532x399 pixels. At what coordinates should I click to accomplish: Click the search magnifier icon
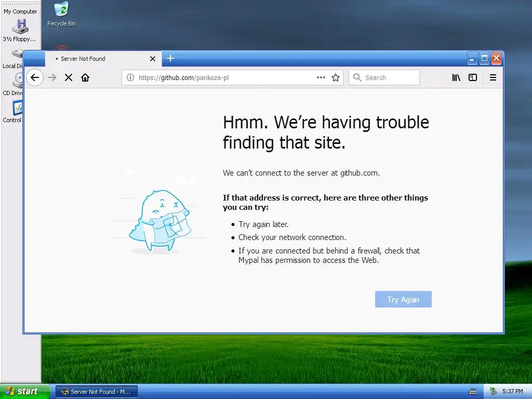click(x=357, y=77)
